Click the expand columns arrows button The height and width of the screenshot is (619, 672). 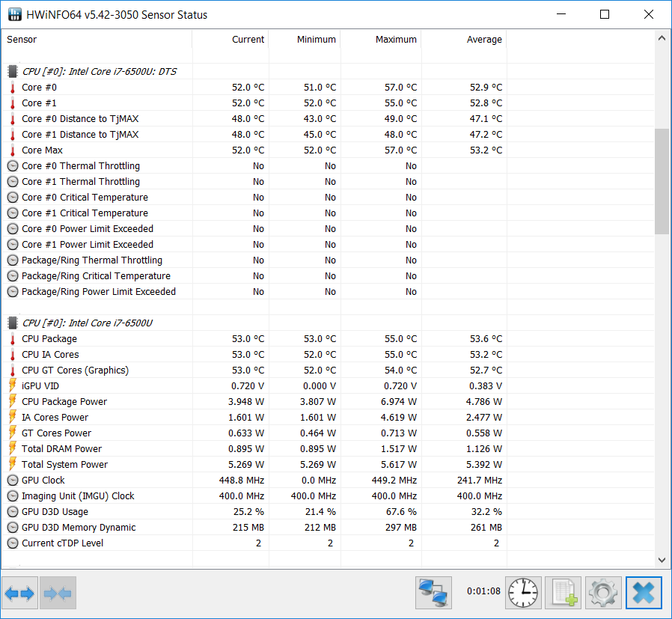coord(19,594)
